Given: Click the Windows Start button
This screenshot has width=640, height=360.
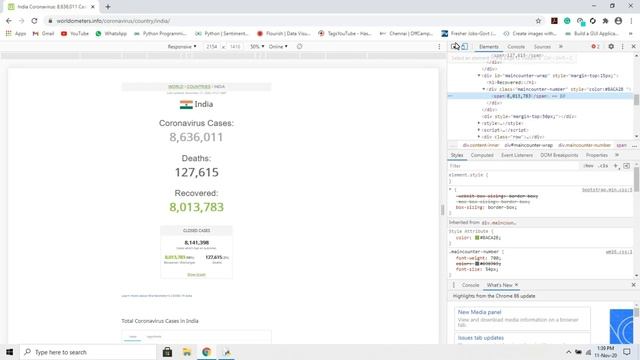Looking at the screenshot, I should [9, 352].
